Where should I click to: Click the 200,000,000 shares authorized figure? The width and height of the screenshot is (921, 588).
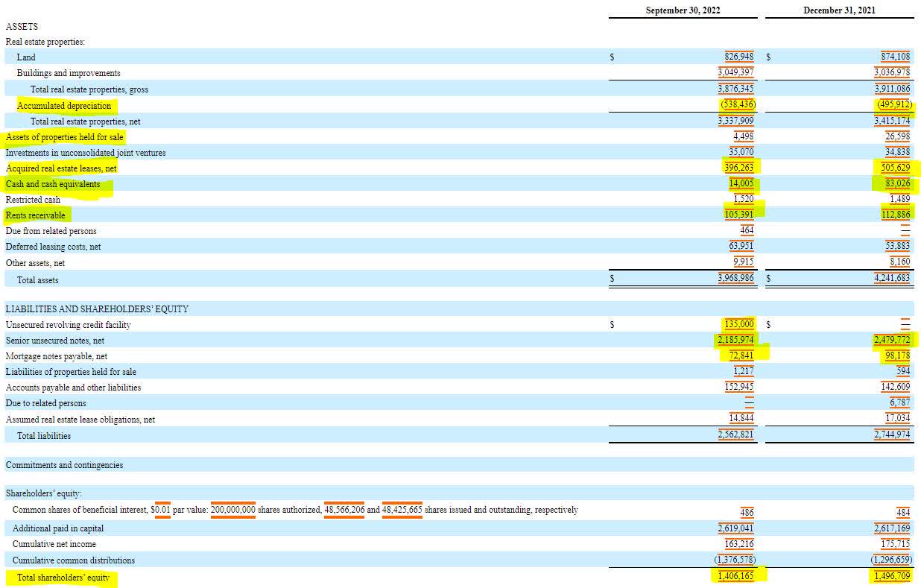tap(233, 510)
